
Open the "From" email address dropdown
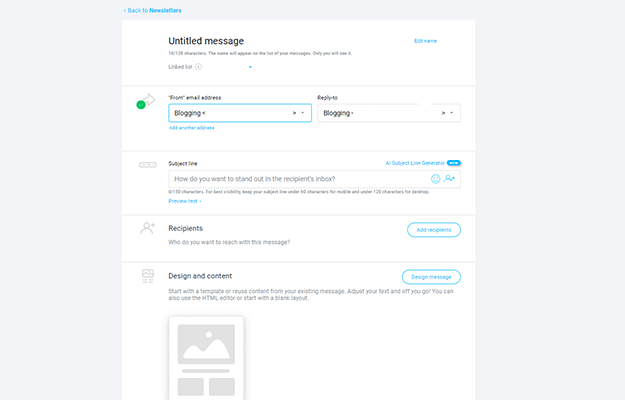[302, 113]
